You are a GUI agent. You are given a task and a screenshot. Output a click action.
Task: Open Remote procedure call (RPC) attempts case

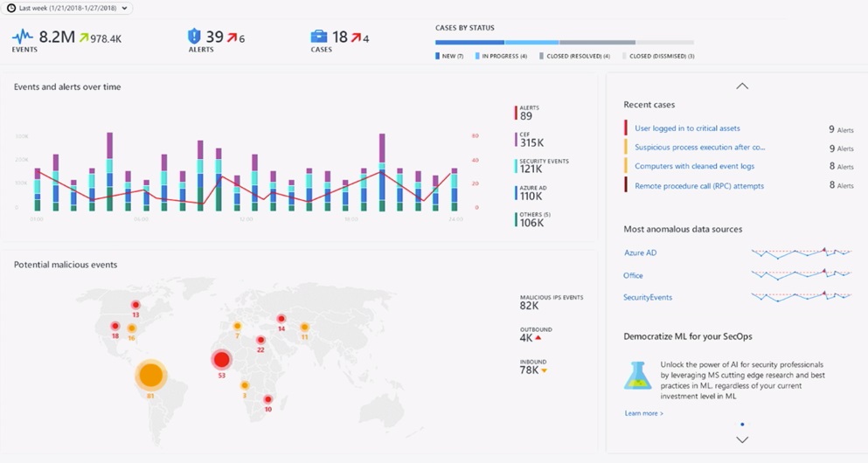tap(699, 186)
